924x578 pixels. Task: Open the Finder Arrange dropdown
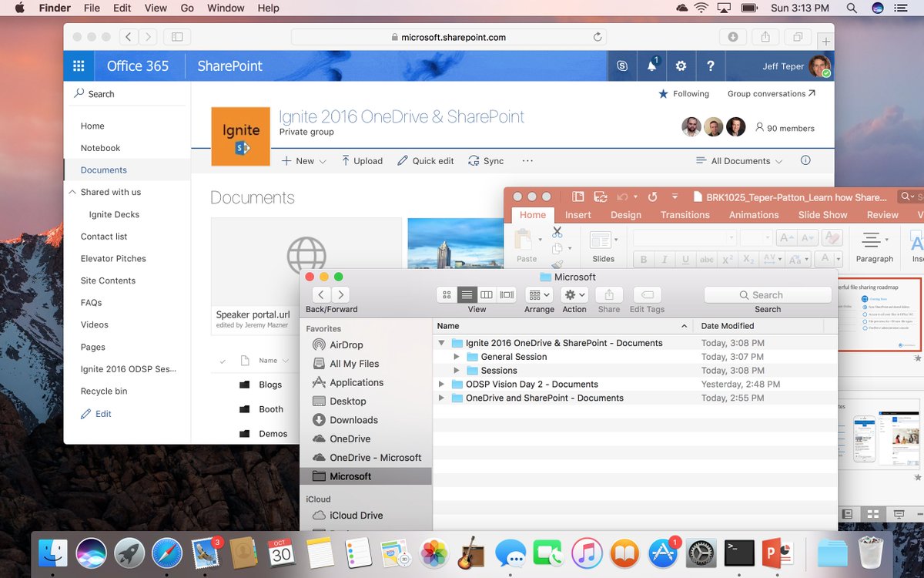point(539,294)
